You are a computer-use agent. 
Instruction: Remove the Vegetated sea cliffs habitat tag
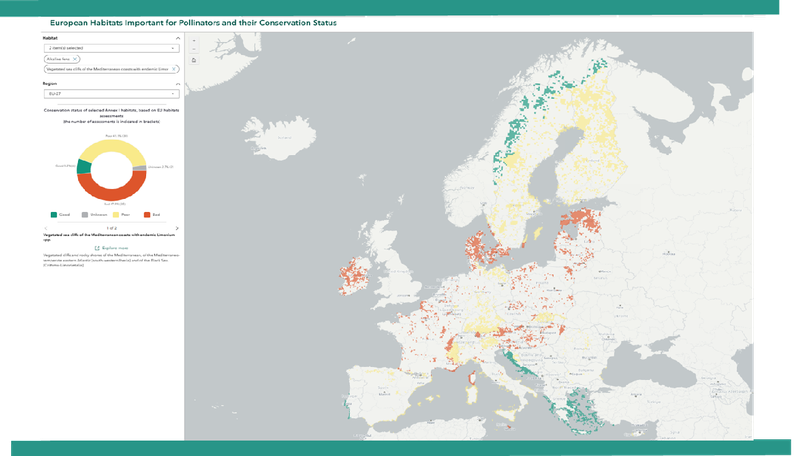[x=175, y=69]
